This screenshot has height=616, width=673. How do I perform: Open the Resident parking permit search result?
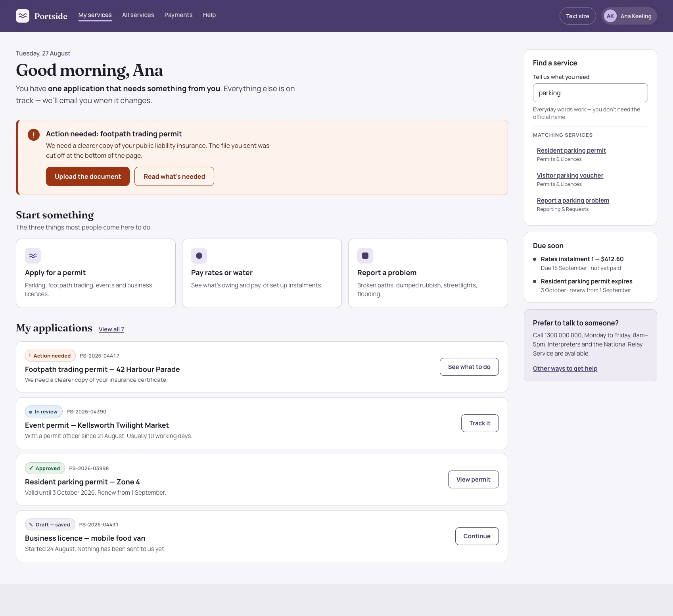pos(571,151)
